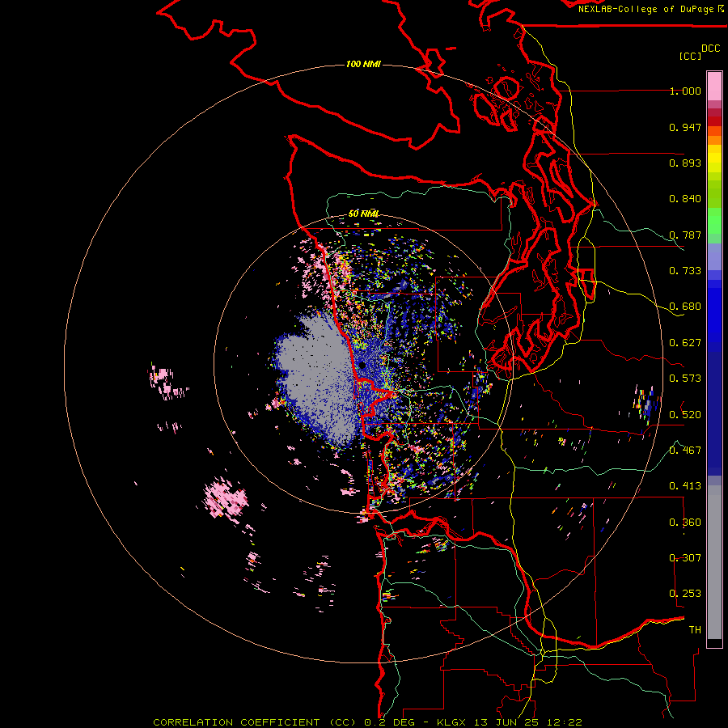This screenshot has width=728, height=728.
Task: Pick the pink segment of the color bar
Action: (714, 86)
